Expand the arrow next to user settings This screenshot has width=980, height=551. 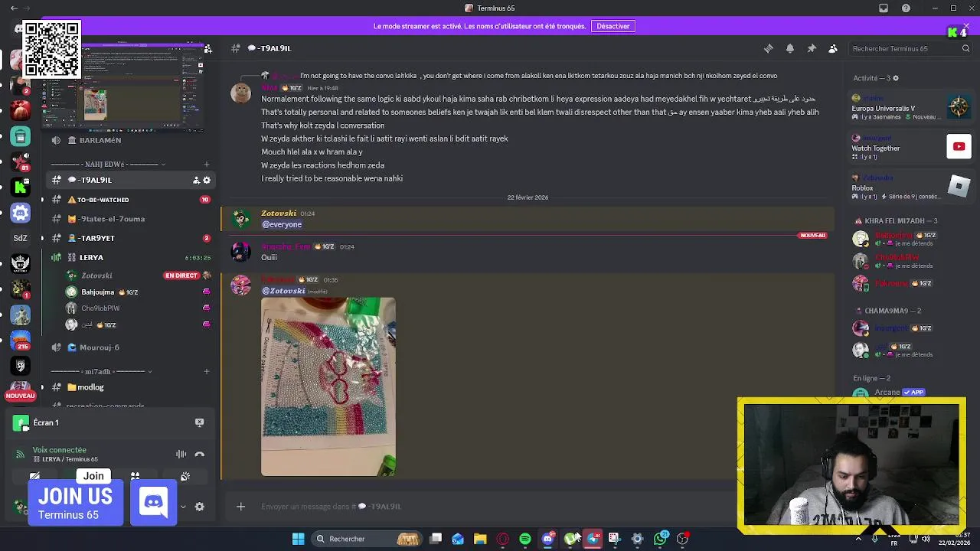coord(182,507)
